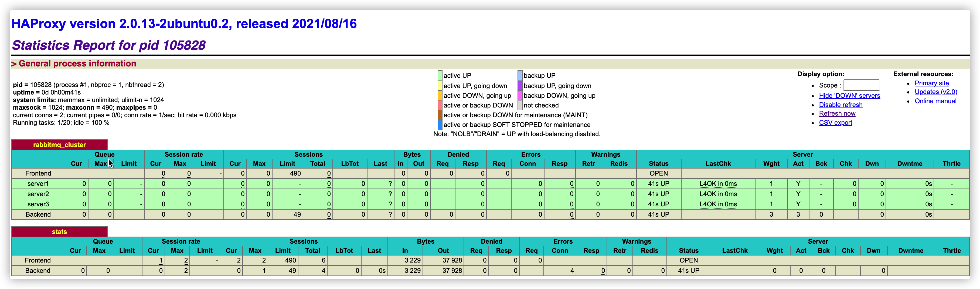Click rabbitmq_cluster Frontend session limit 490
This screenshot has height=289, width=980.
295,173
